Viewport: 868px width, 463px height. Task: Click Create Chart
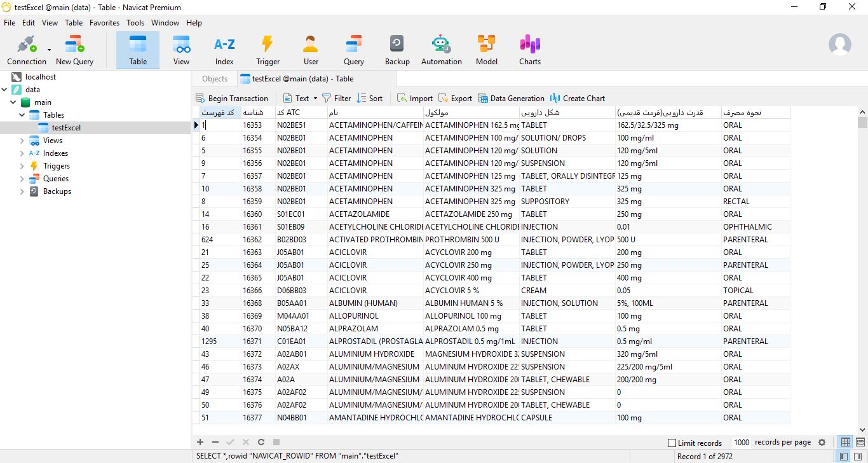578,98
